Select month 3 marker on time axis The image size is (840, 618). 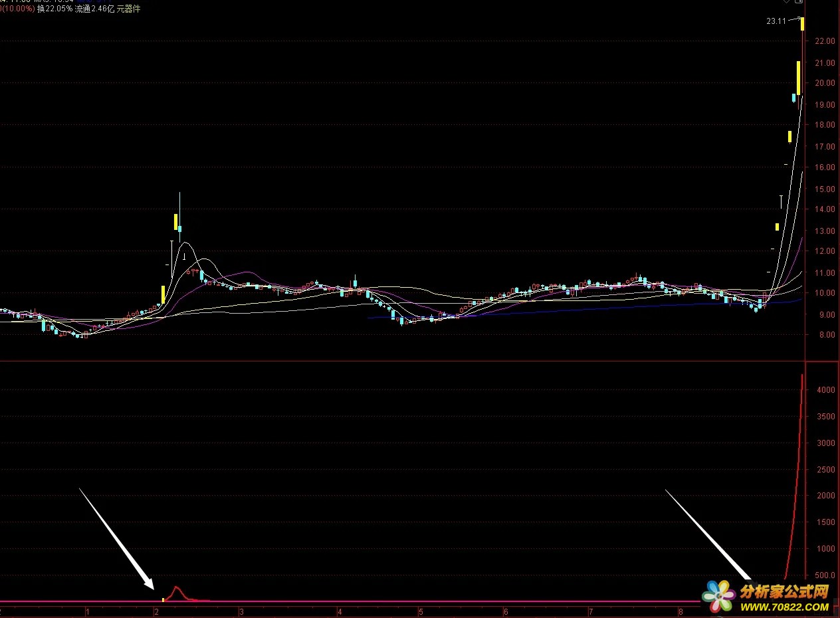242,611
